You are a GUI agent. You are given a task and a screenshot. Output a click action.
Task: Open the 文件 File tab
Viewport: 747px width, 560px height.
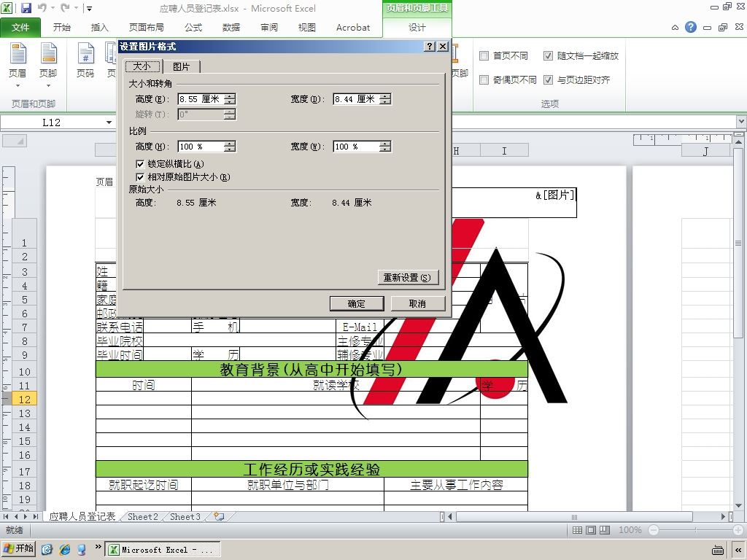20,28
